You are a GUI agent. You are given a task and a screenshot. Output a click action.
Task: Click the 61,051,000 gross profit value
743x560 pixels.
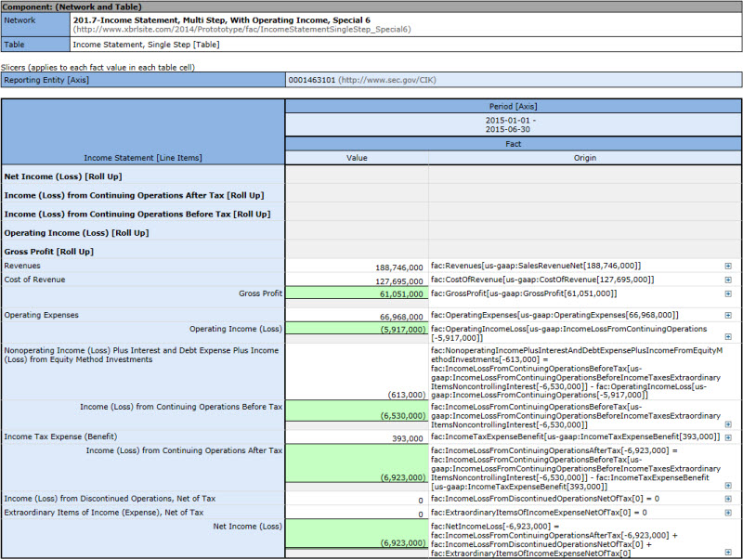point(401,294)
